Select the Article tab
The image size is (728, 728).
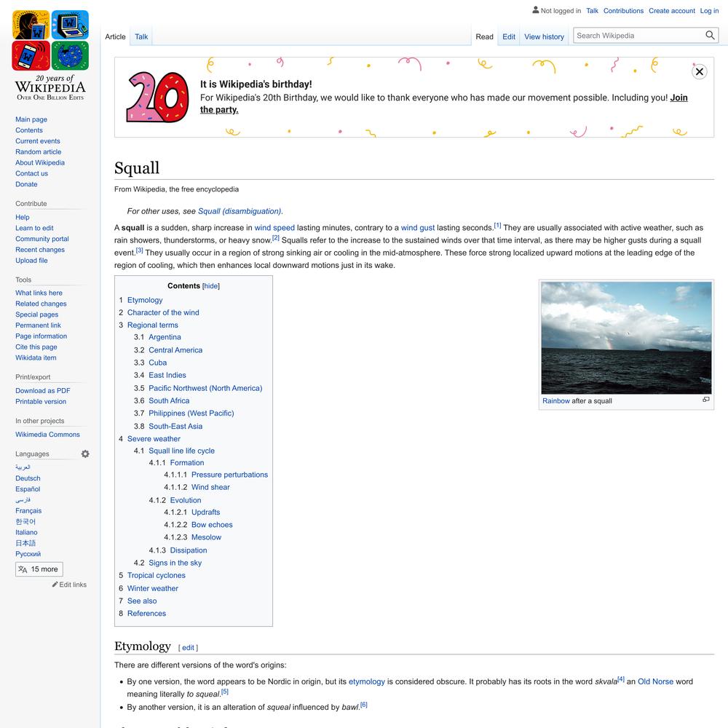click(x=115, y=36)
